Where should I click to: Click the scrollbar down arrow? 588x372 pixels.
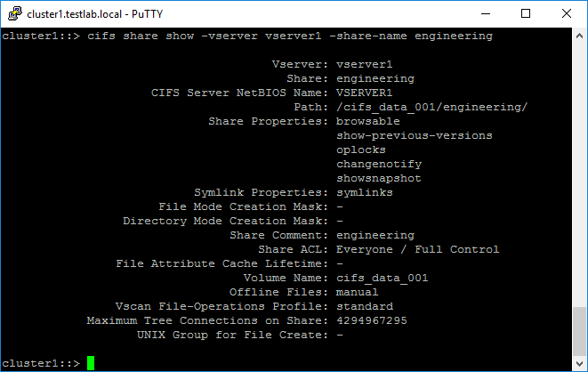point(580,364)
